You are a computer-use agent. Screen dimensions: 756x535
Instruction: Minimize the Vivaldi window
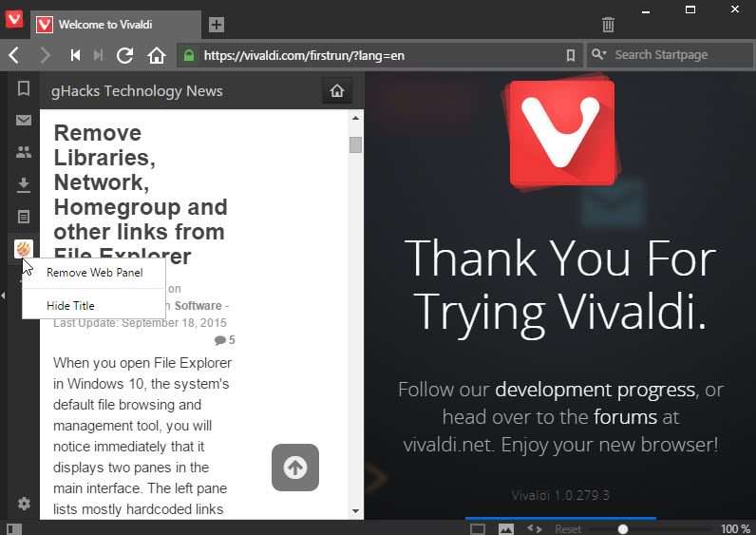click(646, 10)
